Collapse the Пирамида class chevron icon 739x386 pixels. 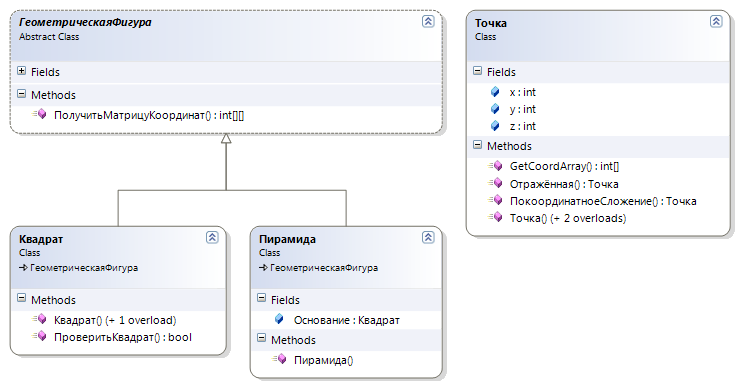point(428,237)
